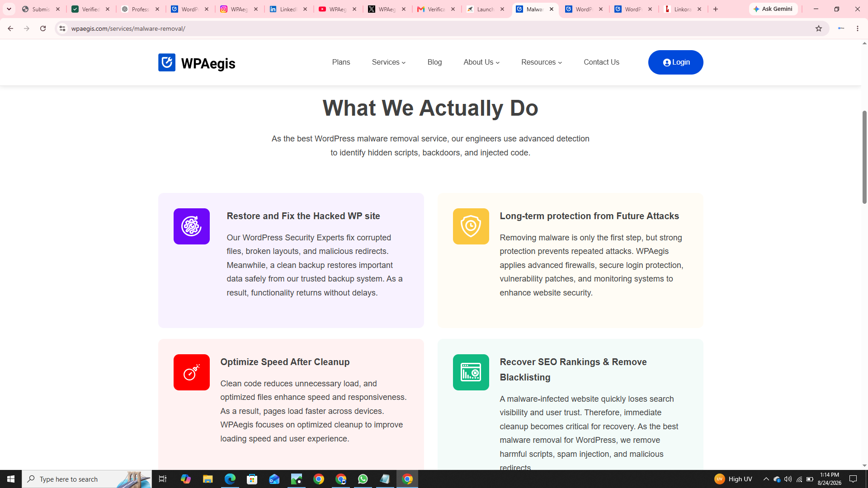Image resolution: width=868 pixels, height=488 pixels.
Task: Open Microsoft Store from the taskbar
Action: point(252,479)
